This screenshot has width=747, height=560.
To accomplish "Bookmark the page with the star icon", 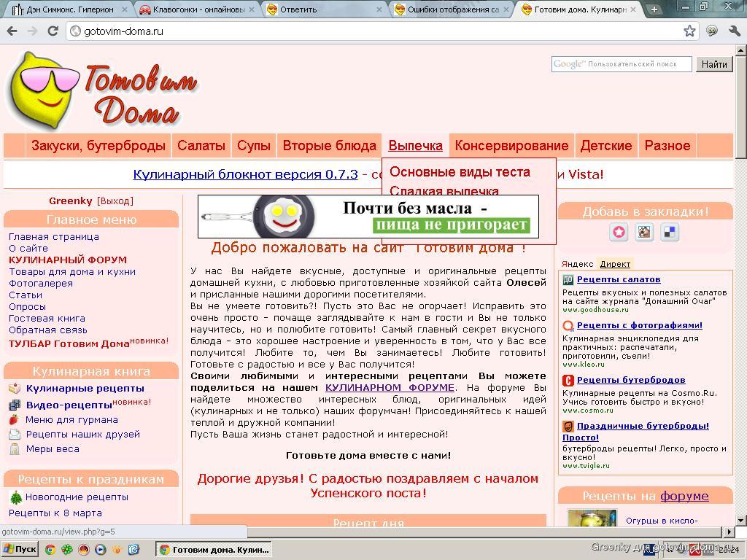I will (689, 31).
